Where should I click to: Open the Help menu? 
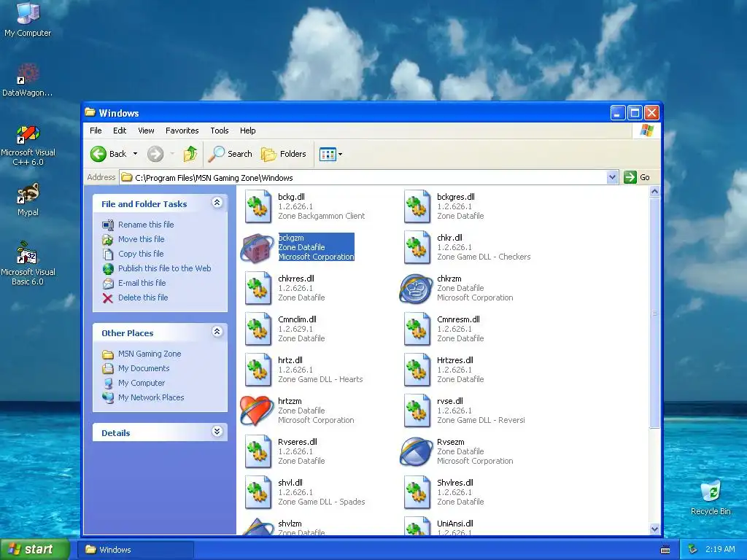pos(248,131)
